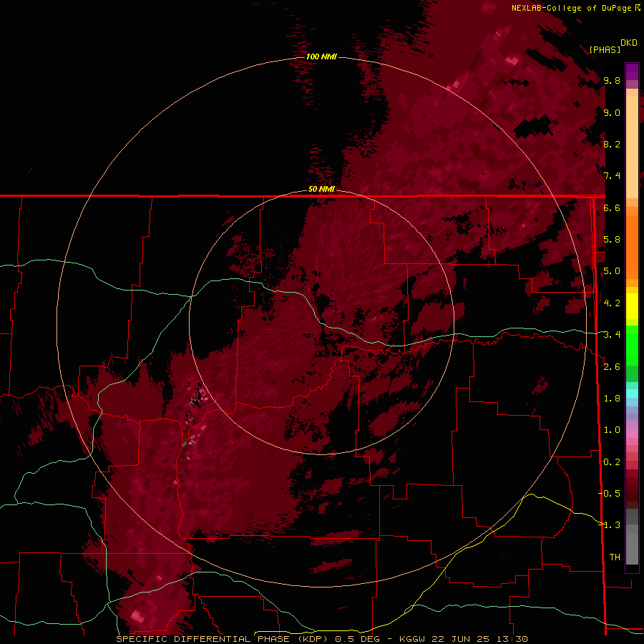Image resolution: width=644 pixels, height=644 pixels.
Task: Click the NEXLAB-College of DuPage credit text
Action: (x=572, y=8)
